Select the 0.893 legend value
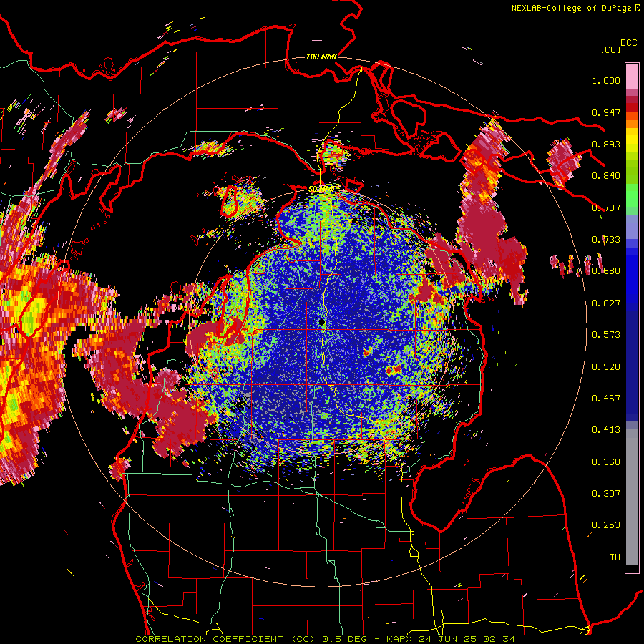The height and width of the screenshot is (644, 644). [x=606, y=144]
